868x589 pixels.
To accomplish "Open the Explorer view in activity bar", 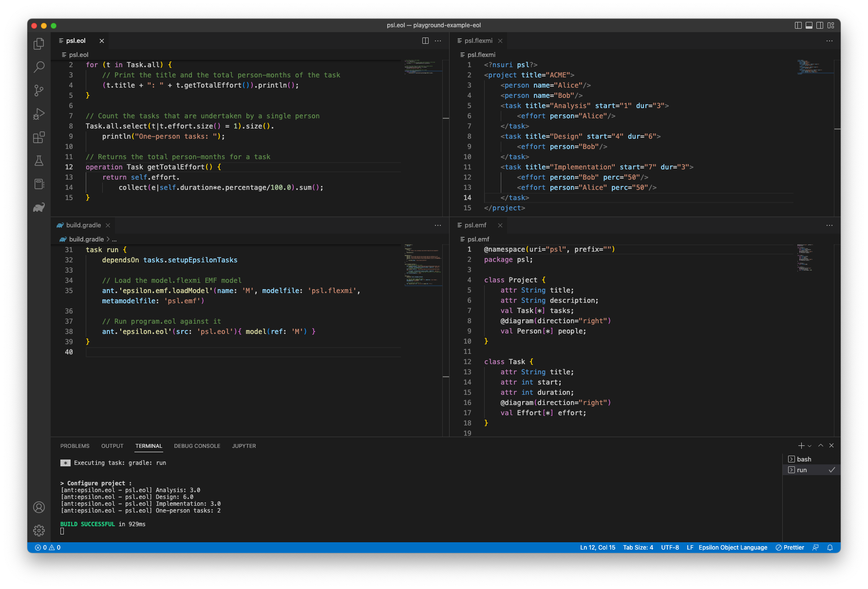I will [x=39, y=44].
